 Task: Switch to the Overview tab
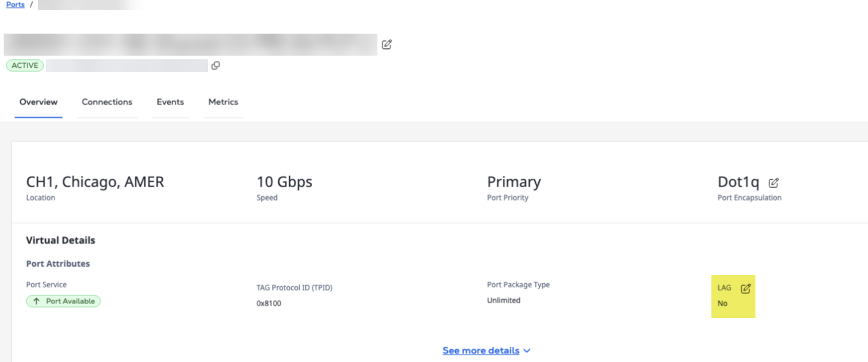(x=39, y=102)
